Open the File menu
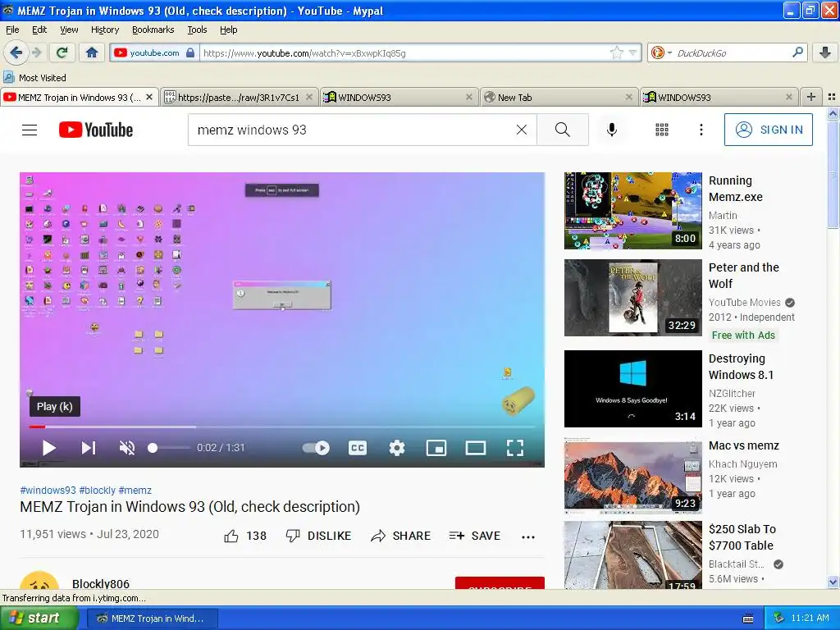This screenshot has height=630, width=840. 12,30
